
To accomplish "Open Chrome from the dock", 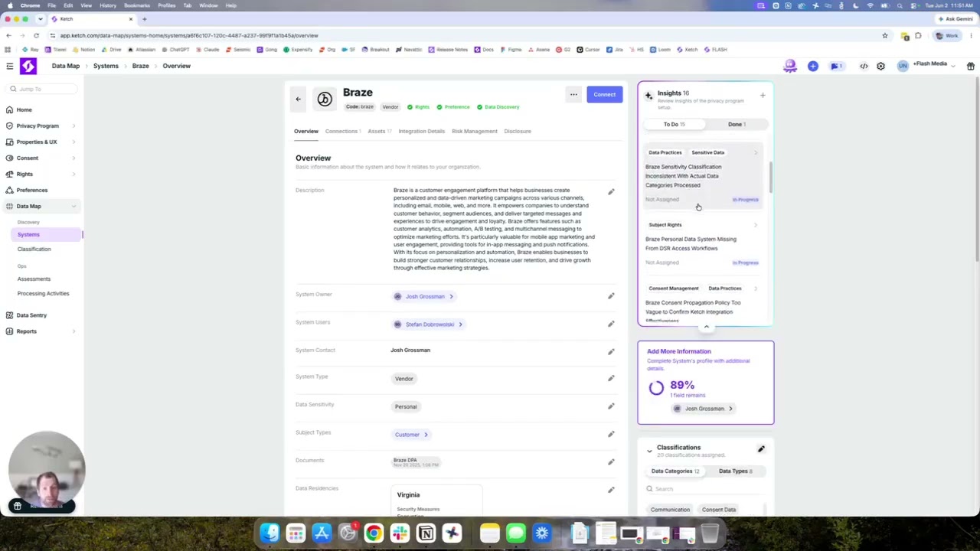I will click(374, 533).
